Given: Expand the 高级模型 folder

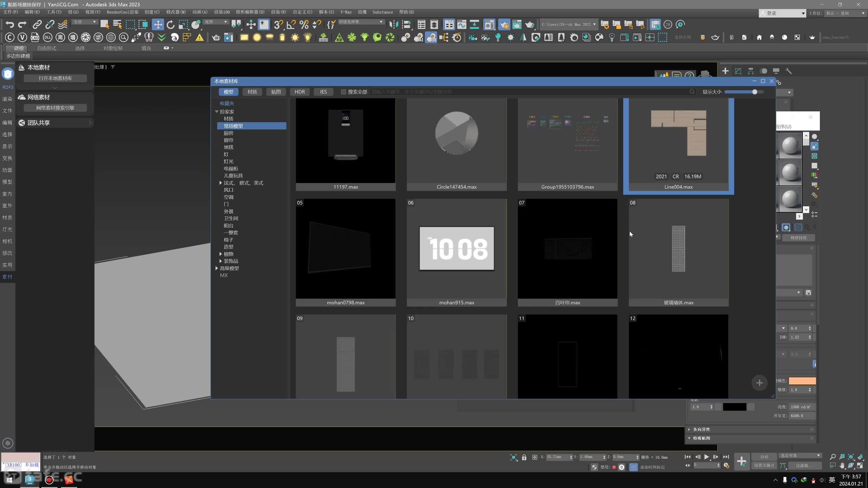Looking at the screenshot, I should (216, 268).
